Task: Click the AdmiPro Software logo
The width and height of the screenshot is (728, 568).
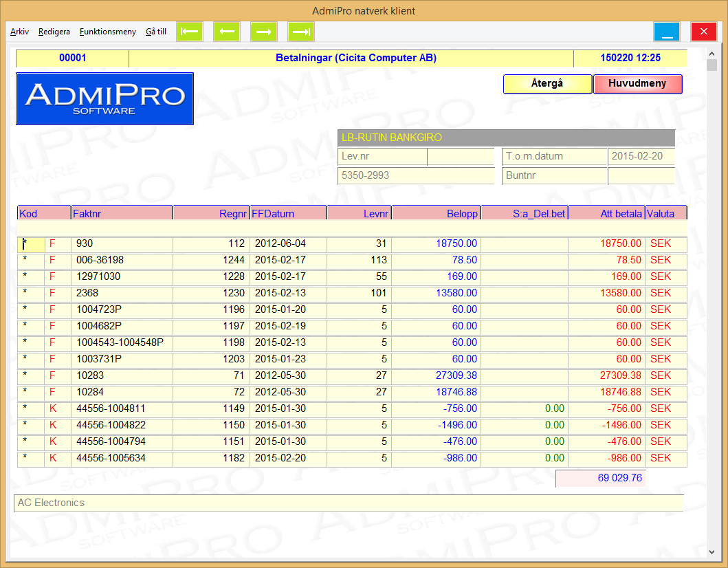Action: click(104, 99)
